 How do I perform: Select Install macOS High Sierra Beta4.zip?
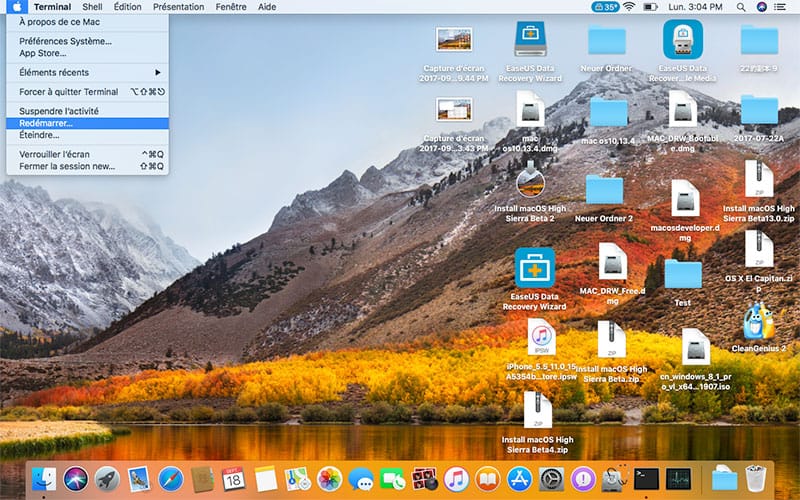point(538,410)
